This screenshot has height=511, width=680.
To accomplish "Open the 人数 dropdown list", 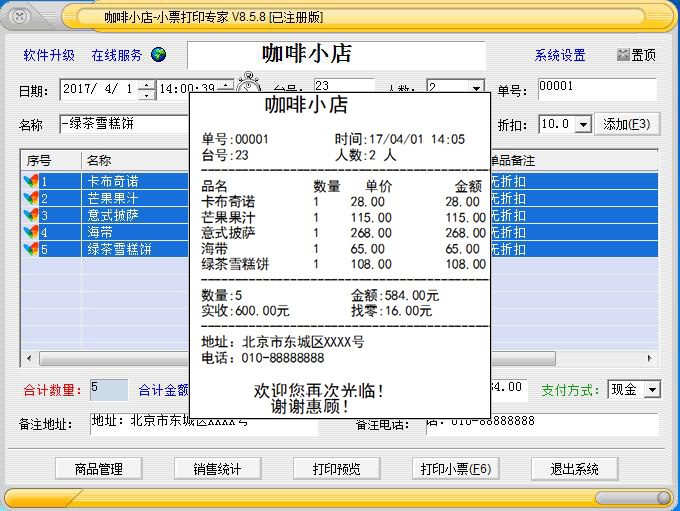I will click(476, 89).
